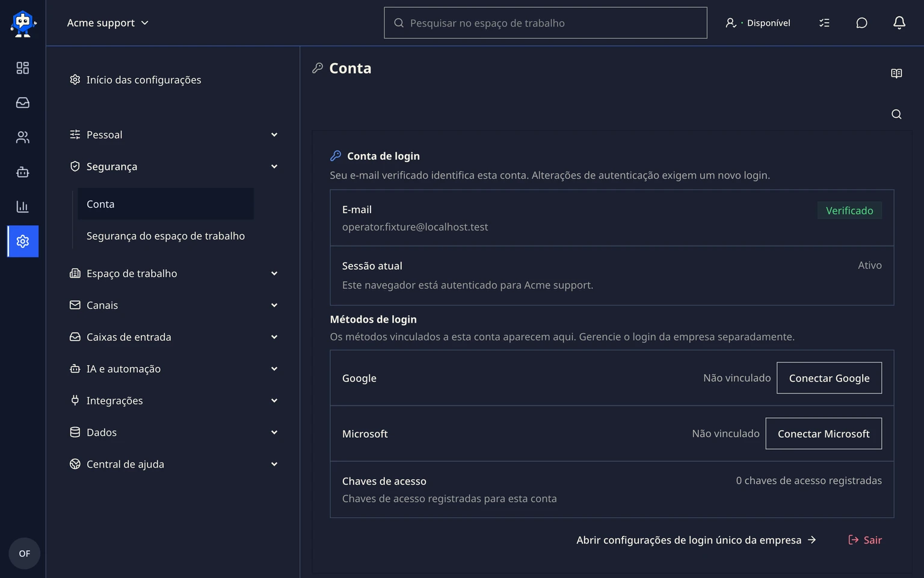This screenshot has width=924, height=578.
Task: Open the checklist tasks icon in top bar
Action: coord(824,23)
